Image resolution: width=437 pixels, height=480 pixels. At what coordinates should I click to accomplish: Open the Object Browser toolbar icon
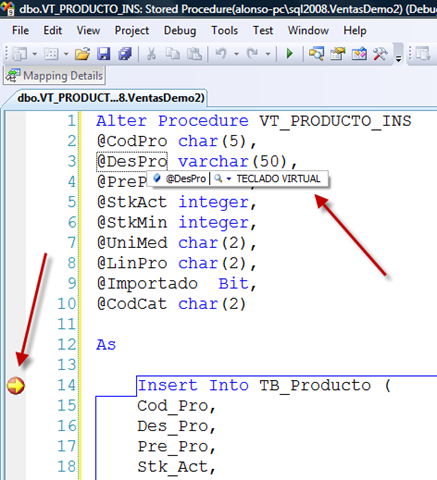pos(359,54)
